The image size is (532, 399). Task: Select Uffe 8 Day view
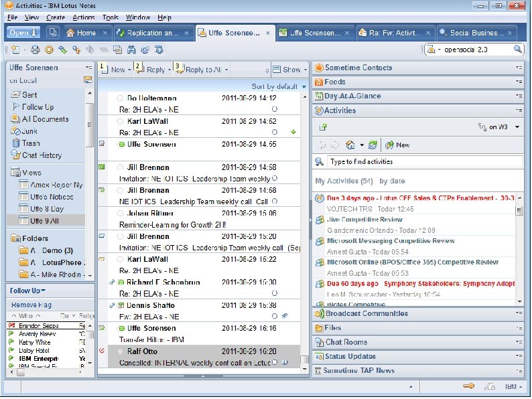coord(46,209)
